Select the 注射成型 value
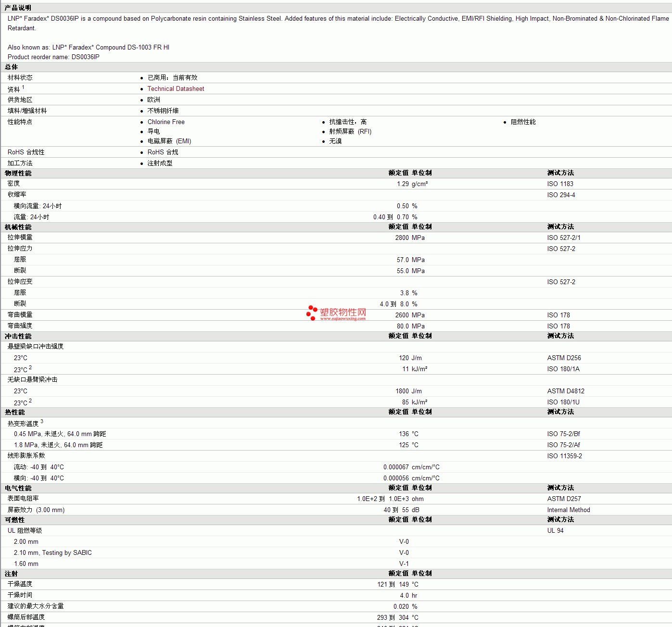 point(160,163)
